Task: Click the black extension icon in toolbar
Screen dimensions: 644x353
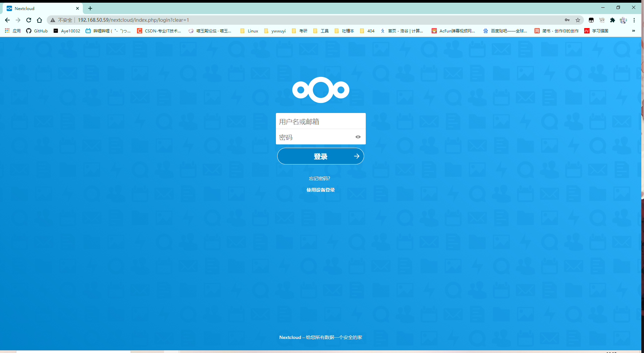Action: 591,20
